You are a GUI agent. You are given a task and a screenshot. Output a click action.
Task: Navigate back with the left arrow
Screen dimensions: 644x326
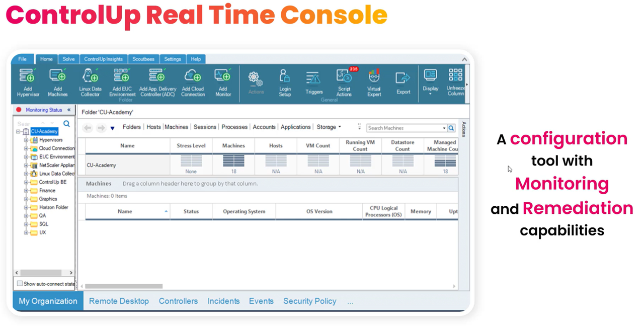tap(88, 128)
